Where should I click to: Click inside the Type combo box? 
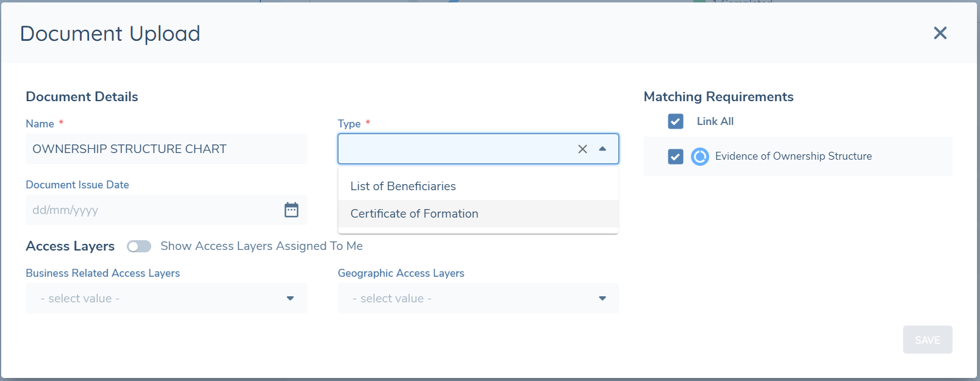[454, 149]
